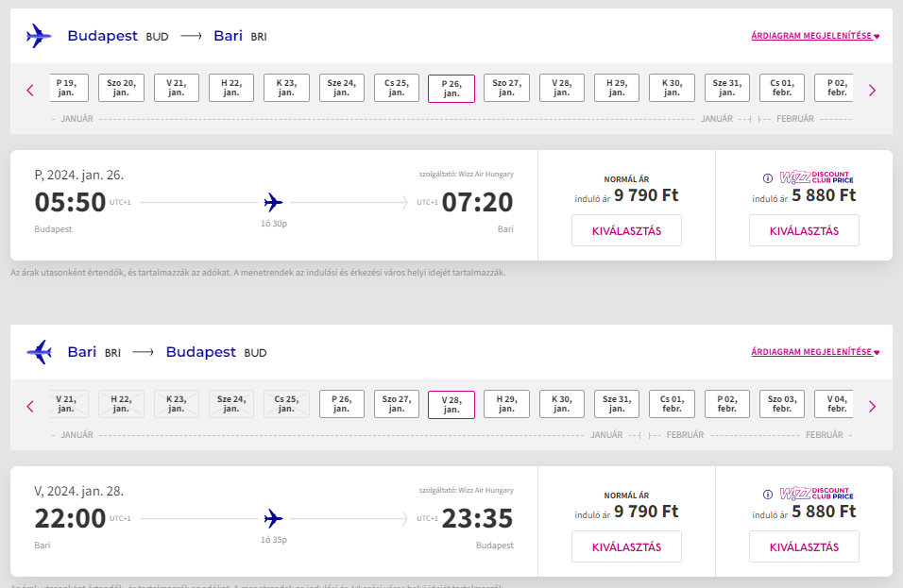Select outbound date Szo 27, jan.

[507, 88]
